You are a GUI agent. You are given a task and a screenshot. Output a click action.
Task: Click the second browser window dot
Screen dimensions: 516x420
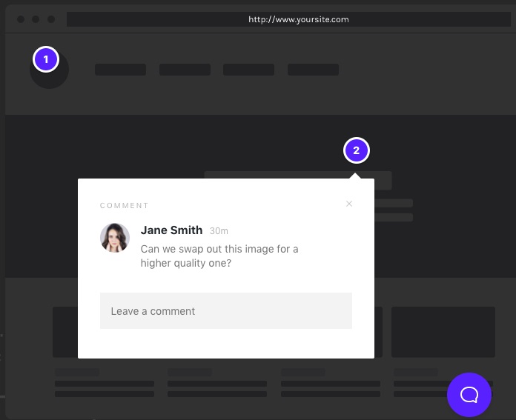pyautogui.click(x=36, y=19)
